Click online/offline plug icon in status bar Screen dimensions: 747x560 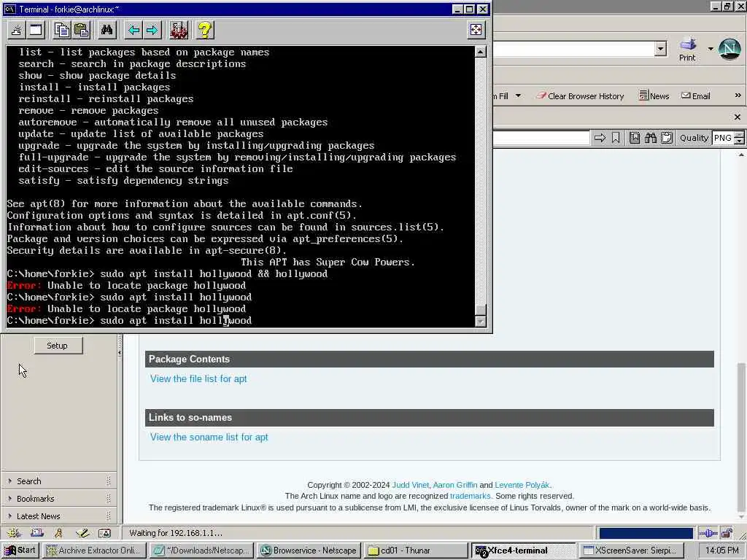tap(708, 533)
